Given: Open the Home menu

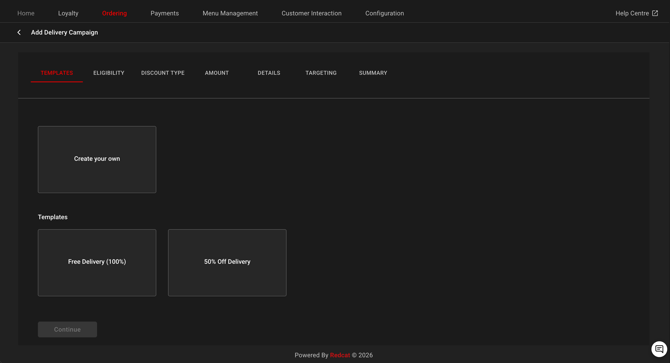Looking at the screenshot, I should pos(26,13).
